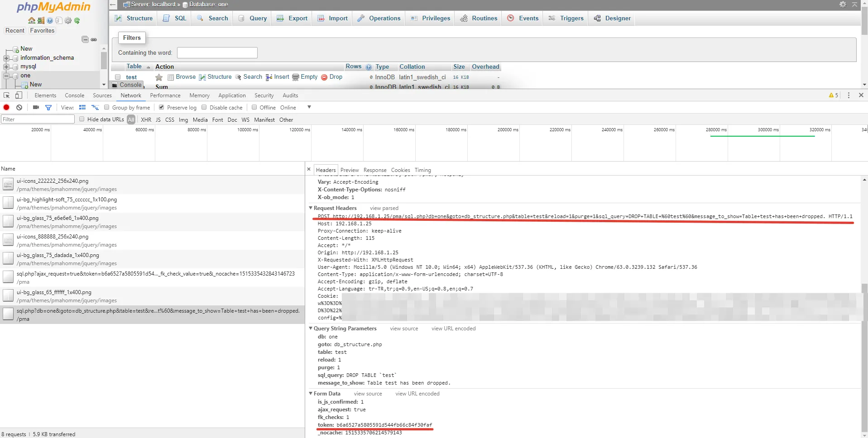Reload the navigation panel with green refresh icon
Screen dimensions: 868x438
click(x=77, y=20)
